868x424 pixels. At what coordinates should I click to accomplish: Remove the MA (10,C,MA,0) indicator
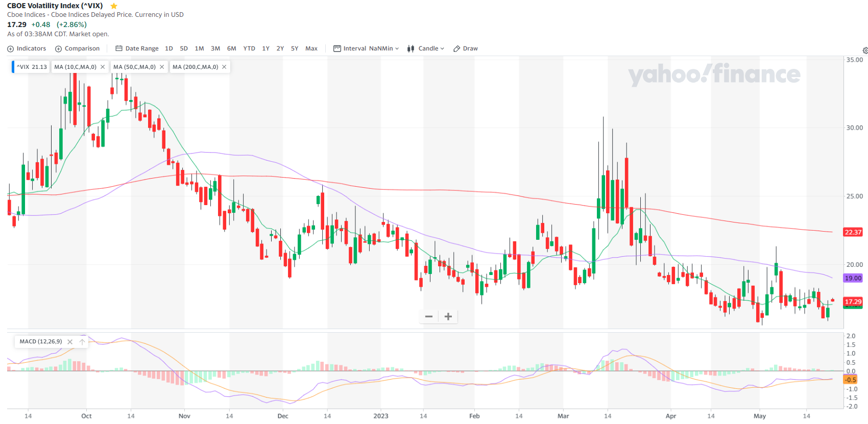[x=103, y=67]
